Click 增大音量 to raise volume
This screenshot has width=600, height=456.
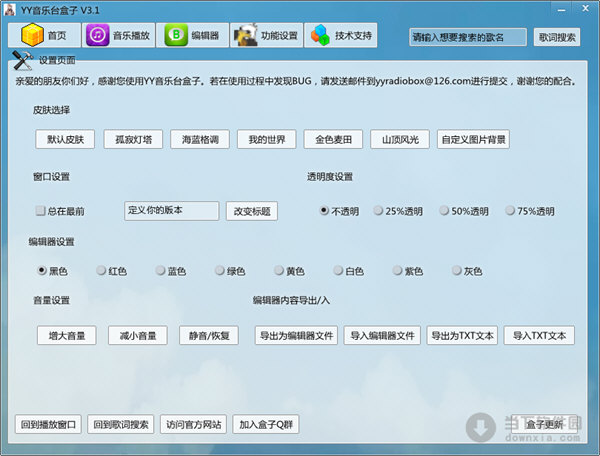click(67, 335)
